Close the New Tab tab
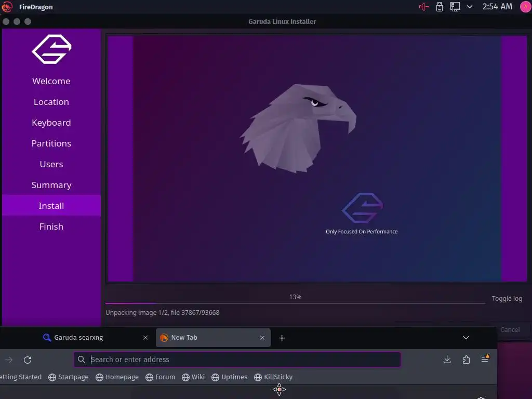532x399 pixels. (x=262, y=338)
